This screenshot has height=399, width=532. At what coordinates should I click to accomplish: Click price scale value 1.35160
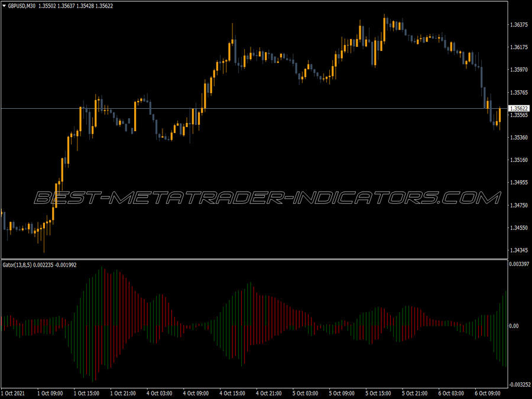pos(519,160)
